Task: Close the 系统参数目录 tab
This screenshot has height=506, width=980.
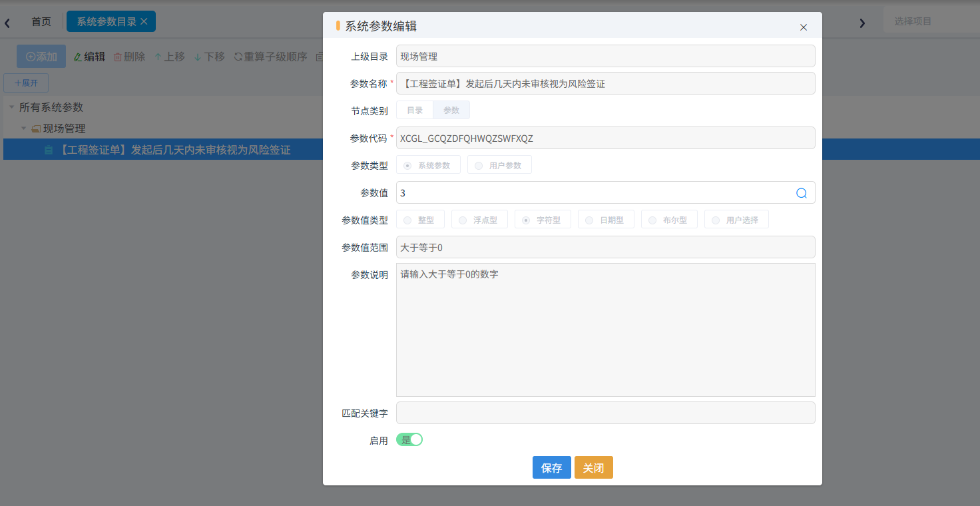Action: click(144, 21)
